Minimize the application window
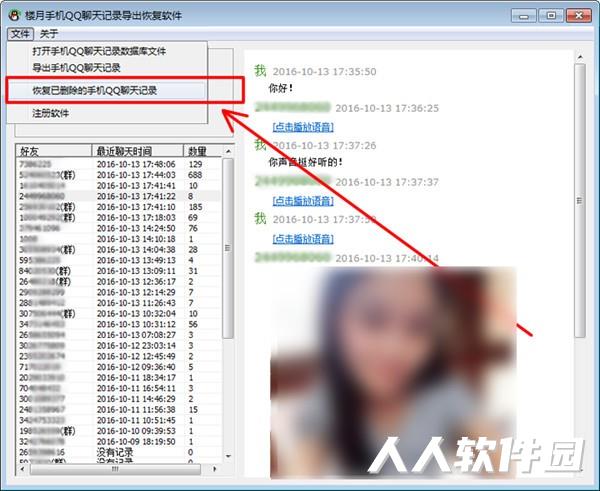The width and height of the screenshot is (600, 491). coord(523,16)
